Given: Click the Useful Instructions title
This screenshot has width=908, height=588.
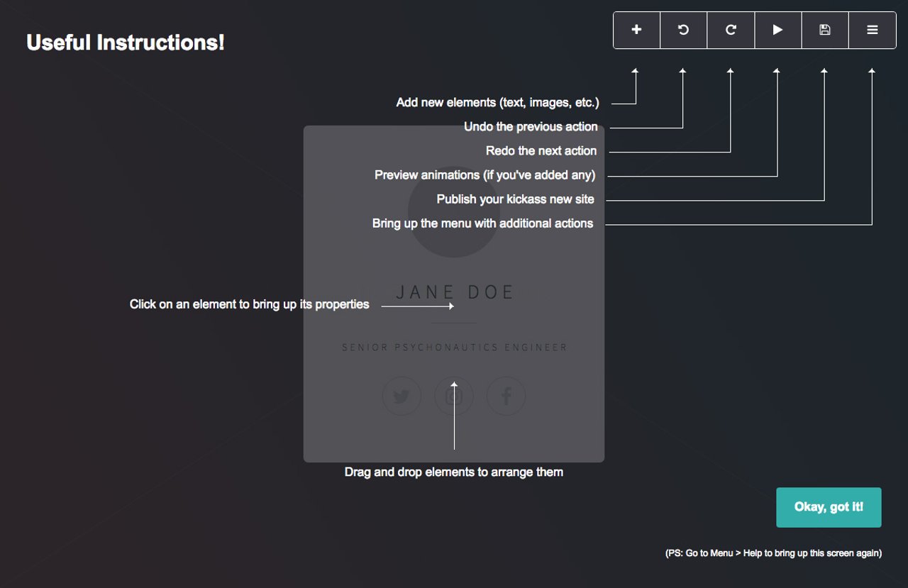Looking at the screenshot, I should point(126,43).
